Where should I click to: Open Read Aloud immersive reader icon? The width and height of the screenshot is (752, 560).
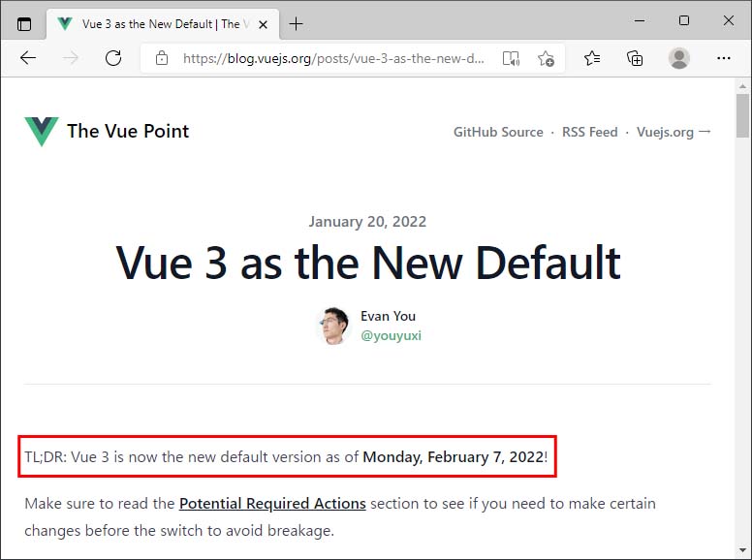(511, 58)
